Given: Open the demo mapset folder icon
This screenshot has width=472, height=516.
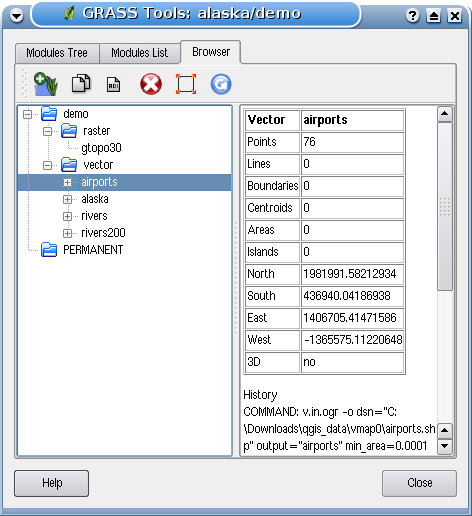Looking at the screenshot, I should coord(49,114).
